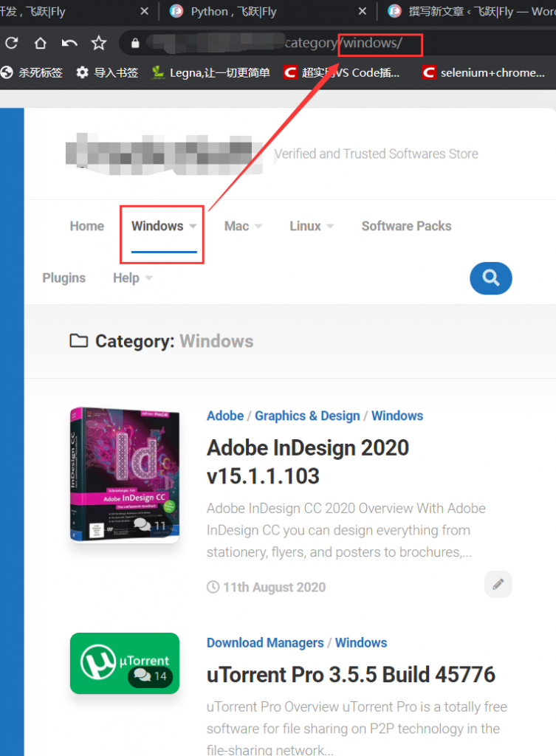Viewport: 556px width, 756px height.
Task: Open the Windows link on the uTorrent post
Action: click(x=361, y=643)
